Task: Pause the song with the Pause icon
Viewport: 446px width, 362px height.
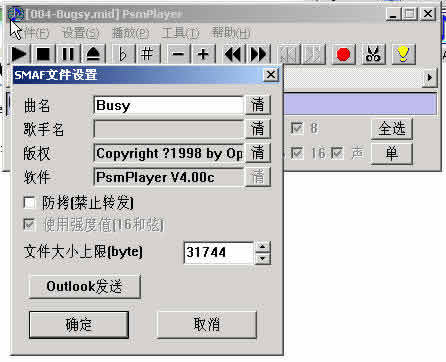Action: [68, 54]
